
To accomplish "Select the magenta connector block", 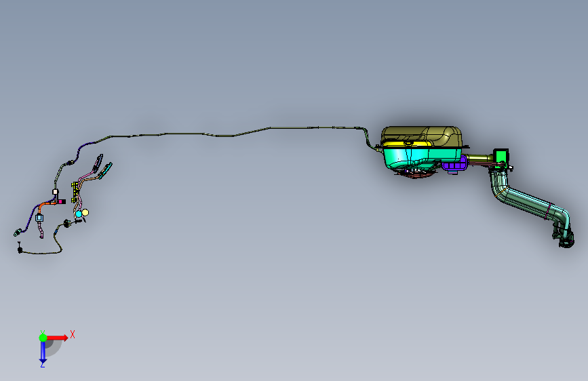I will point(61,202).
